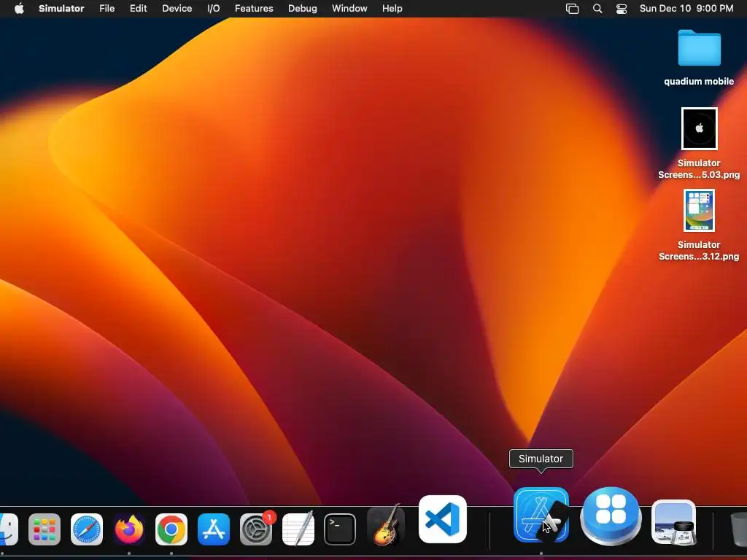Click the date and time in menu bar

[x=686, y=9]
